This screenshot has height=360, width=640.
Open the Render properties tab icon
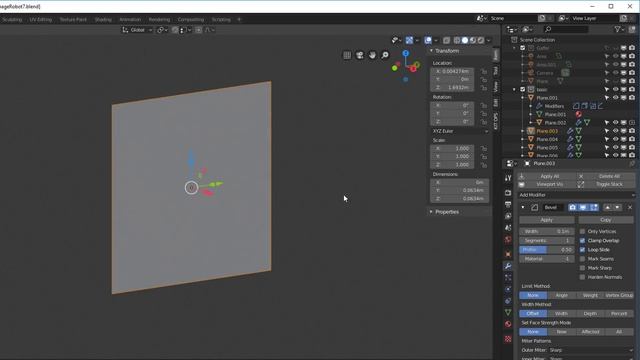508,193
